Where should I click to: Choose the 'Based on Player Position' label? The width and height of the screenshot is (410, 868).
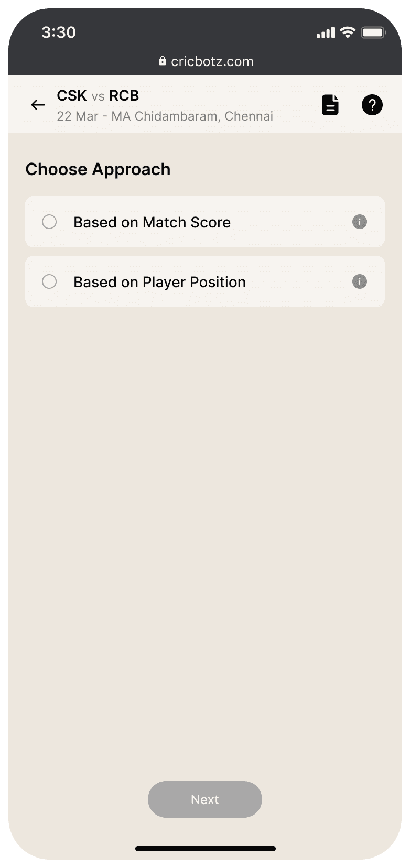[160, 282]
